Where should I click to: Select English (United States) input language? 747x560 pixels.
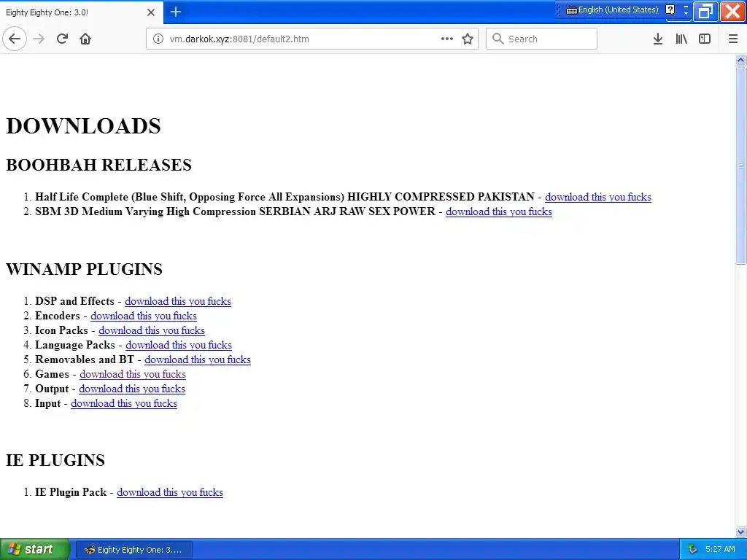click(618, 9)
